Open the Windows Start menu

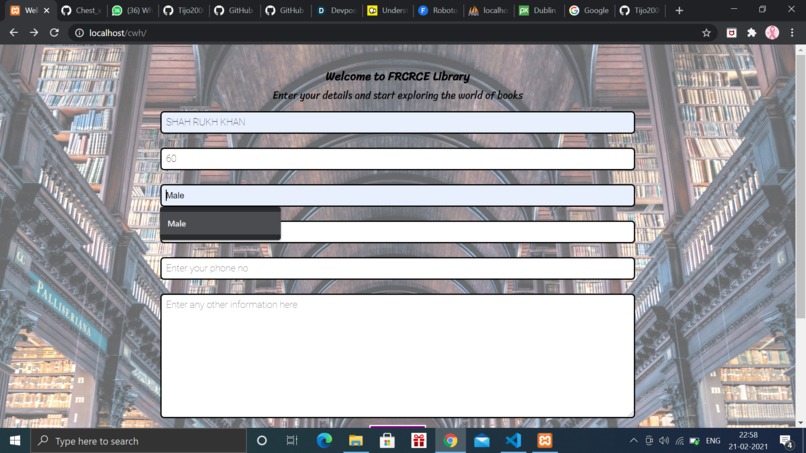click(15, 441)
